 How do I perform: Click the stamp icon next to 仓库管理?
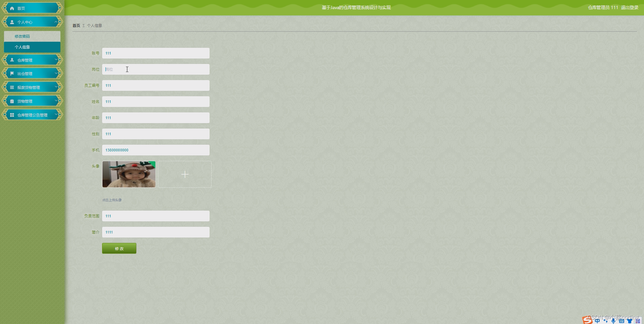tap(12, 60)
